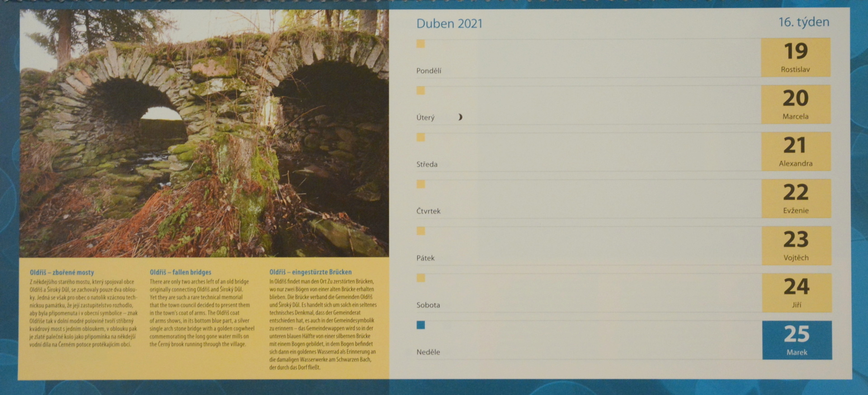Click the yellow square marker above Pátek

point(420,231)
